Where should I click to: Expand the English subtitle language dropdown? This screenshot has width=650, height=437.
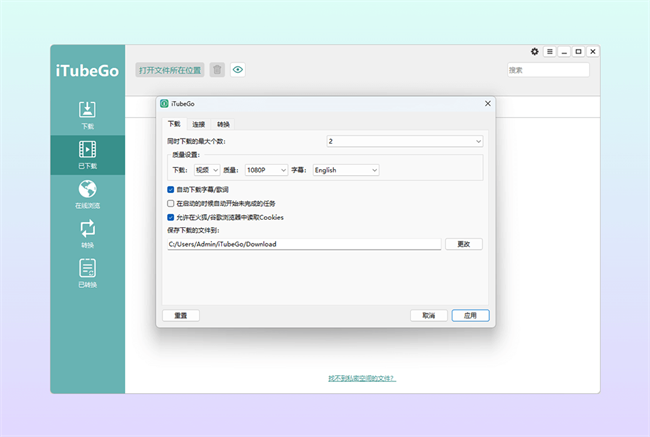coord(345,170)
